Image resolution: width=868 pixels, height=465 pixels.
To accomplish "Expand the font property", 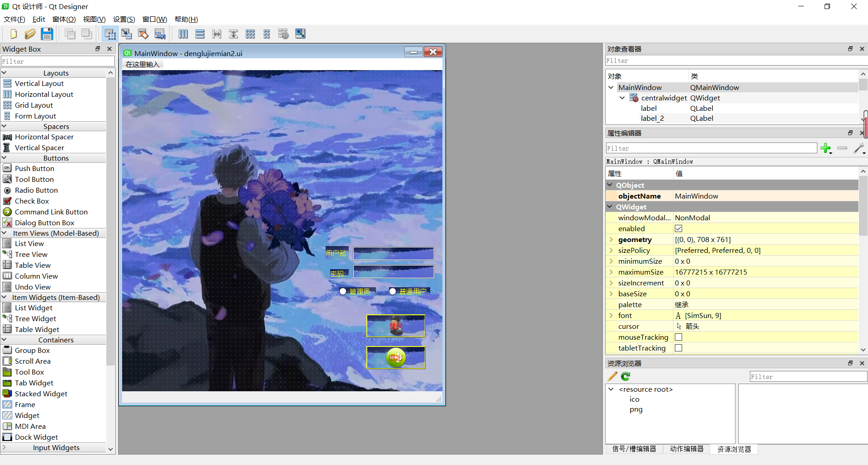I will pyautogui.click(x=611, y=315).
